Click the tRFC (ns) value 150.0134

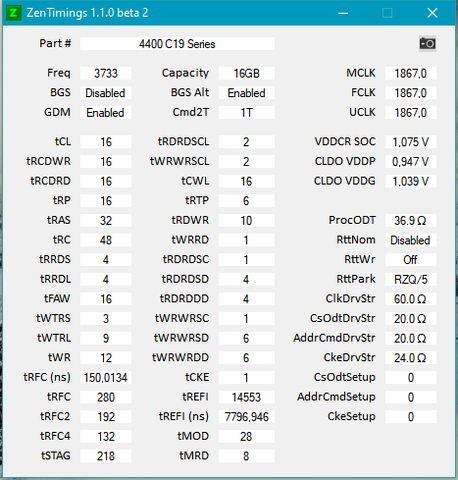click(x=106, y=378)
